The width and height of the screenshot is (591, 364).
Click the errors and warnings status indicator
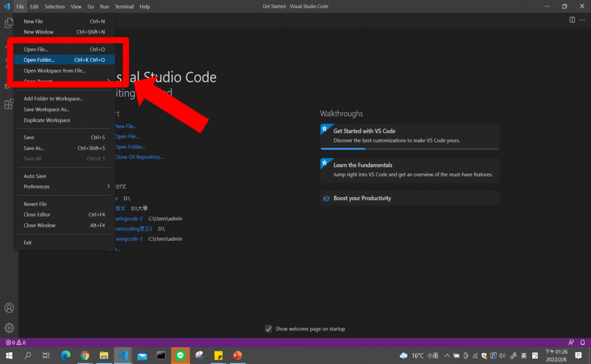pos(16,343)
